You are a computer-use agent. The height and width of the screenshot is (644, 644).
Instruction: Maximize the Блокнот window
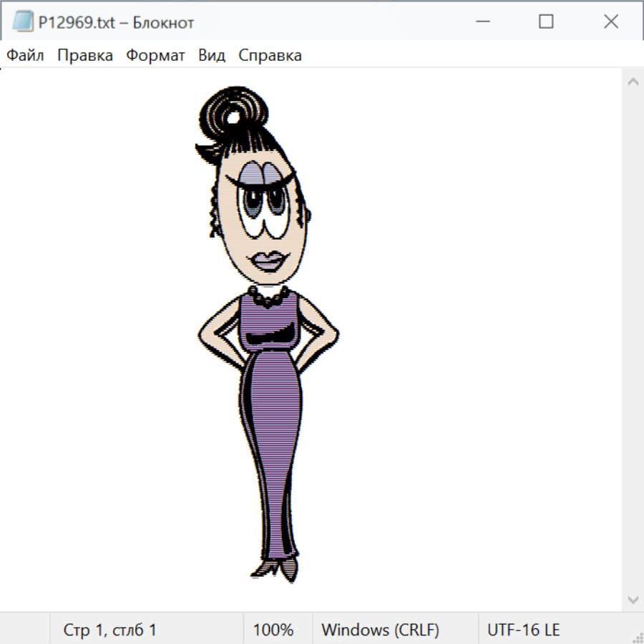pyautogui.click(x=546, y=22)
